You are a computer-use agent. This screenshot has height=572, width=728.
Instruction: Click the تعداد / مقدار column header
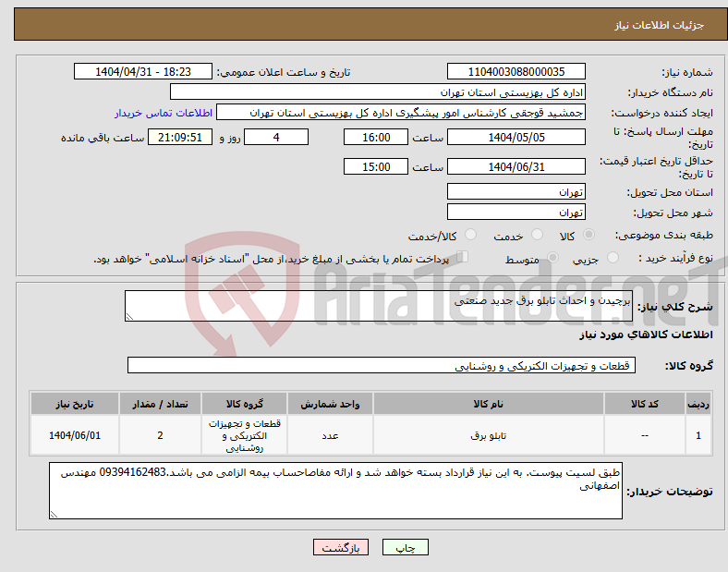160,404
